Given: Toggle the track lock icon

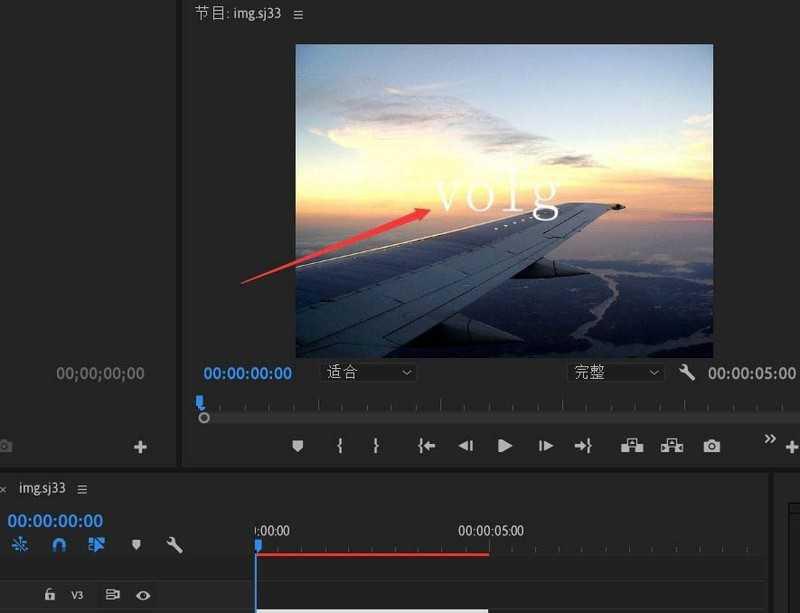Looking at the screenshot, I should point(50,594).
